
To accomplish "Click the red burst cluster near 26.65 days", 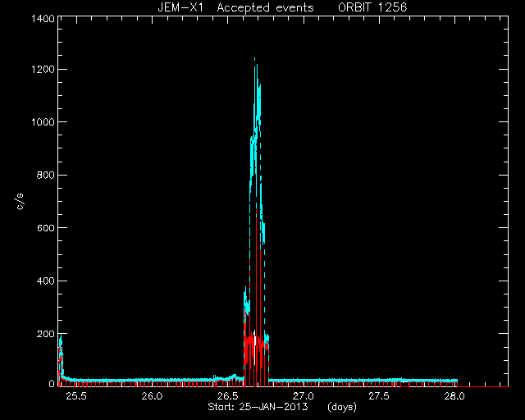I will (256, 350).
